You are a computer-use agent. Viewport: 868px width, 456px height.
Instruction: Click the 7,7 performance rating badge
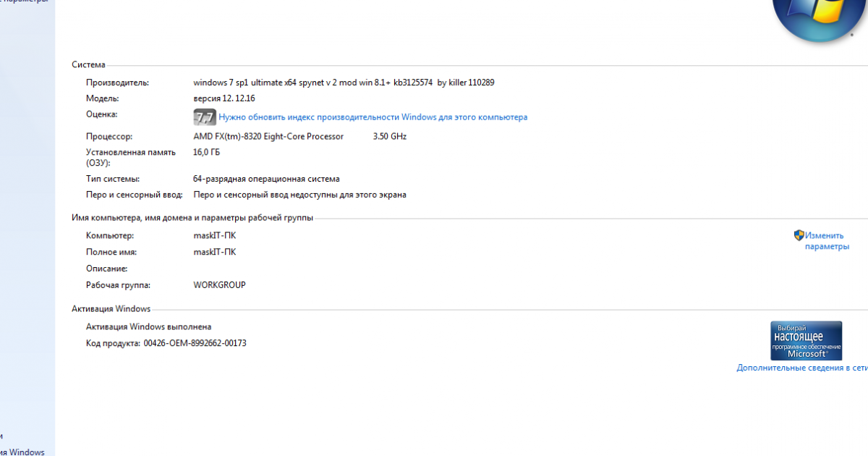click(x=205, y=117)
